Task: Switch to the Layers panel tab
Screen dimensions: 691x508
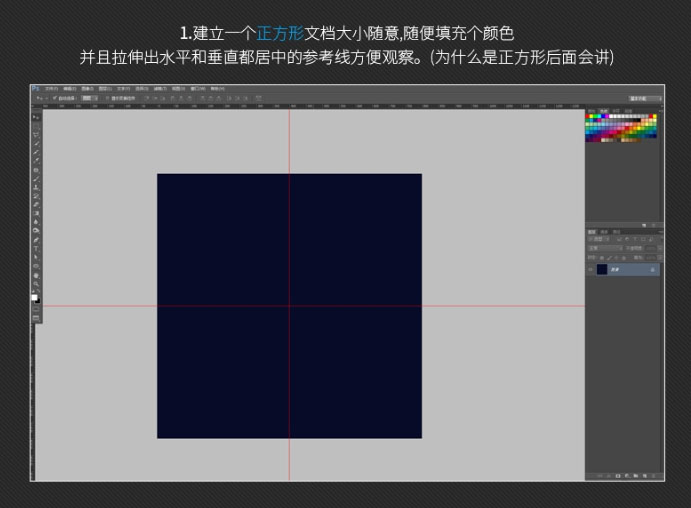Action: pyautogui.click(x=592, y=232)
